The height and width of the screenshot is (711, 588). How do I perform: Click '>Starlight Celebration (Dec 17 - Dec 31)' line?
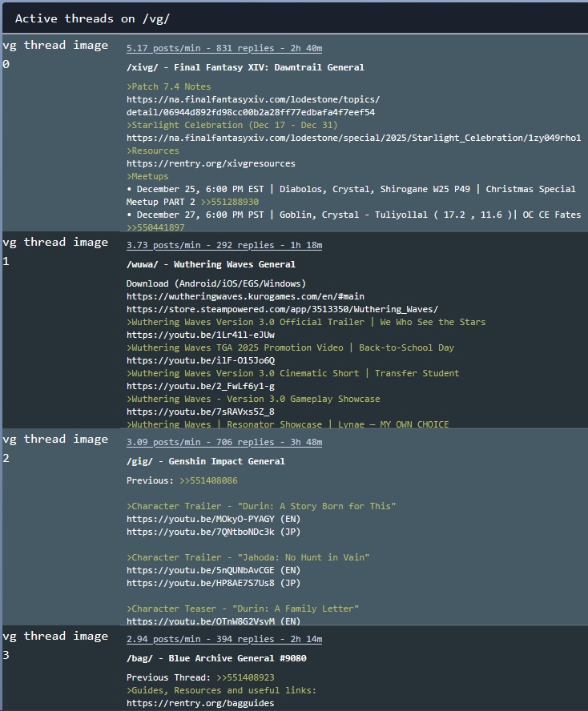pyautogui.click(x=232, y=125)
